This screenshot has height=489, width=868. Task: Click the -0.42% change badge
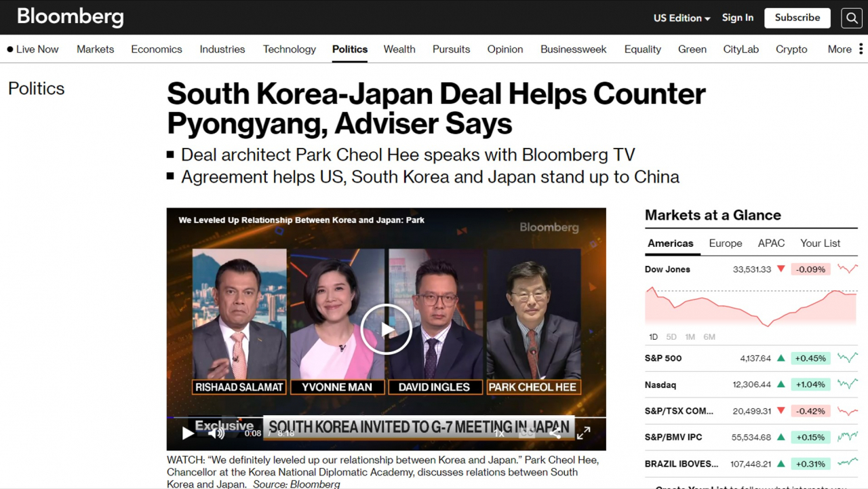pos(810,411)
